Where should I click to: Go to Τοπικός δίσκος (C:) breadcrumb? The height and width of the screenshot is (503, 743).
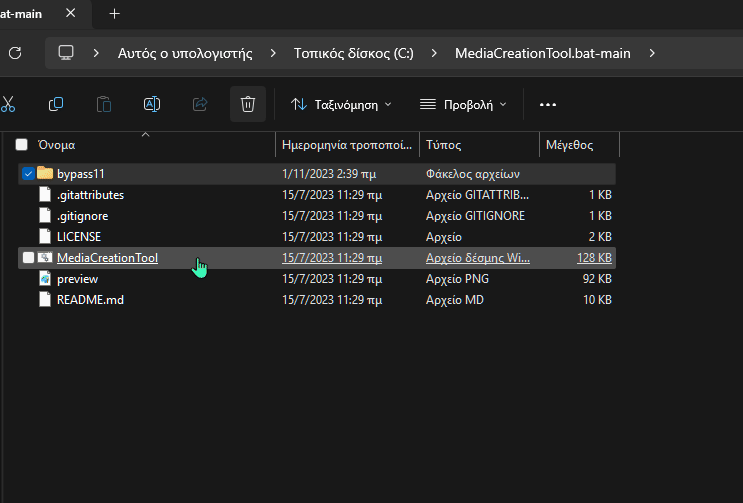pyautogui.click(x=353, y=53)
